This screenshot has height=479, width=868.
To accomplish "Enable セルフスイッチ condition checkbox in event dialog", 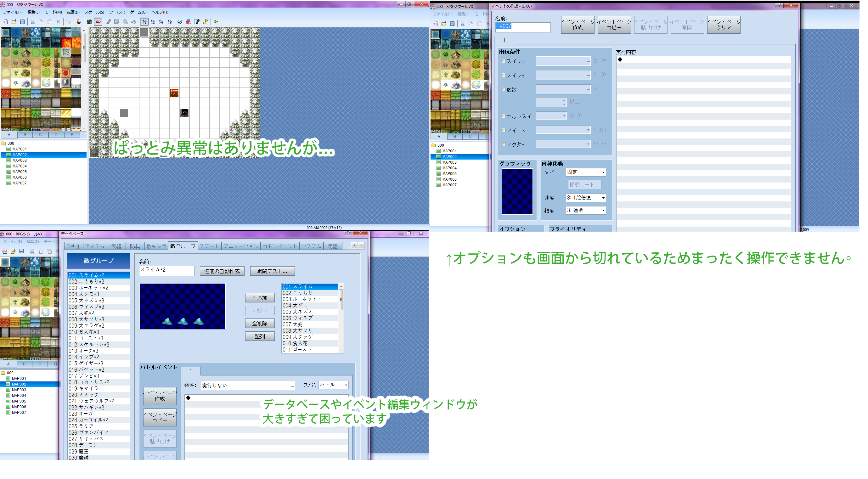I will coord(504,116).
